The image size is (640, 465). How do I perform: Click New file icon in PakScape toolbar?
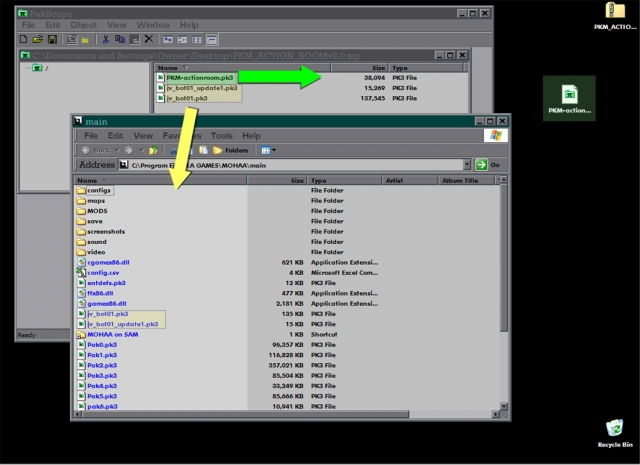24,39
